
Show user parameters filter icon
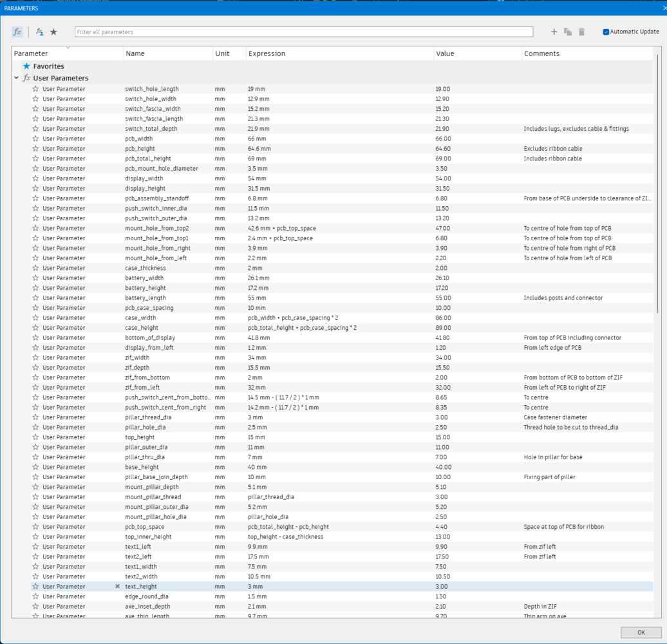pyautogui.click(x=39, y=32)
